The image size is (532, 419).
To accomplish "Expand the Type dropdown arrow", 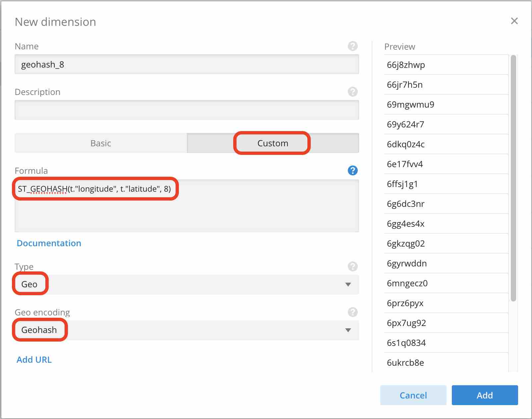I will pyautogui.click(x=348, y=285).
